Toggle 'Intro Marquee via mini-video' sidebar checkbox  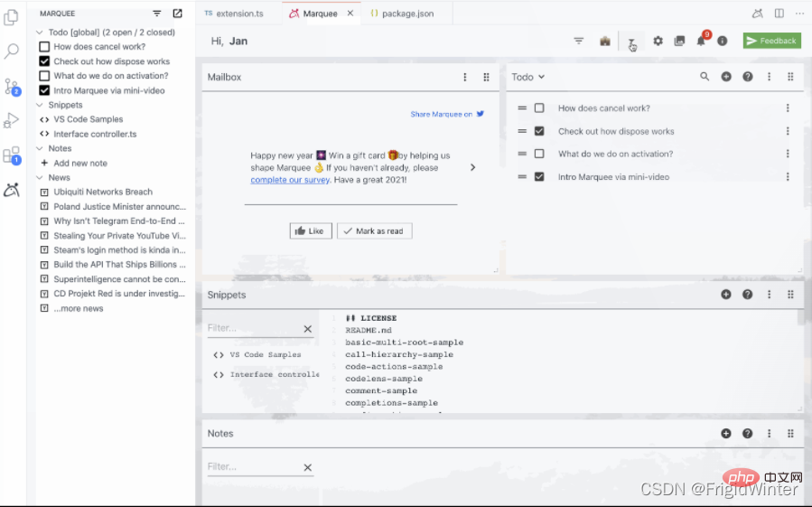(44, 90)
